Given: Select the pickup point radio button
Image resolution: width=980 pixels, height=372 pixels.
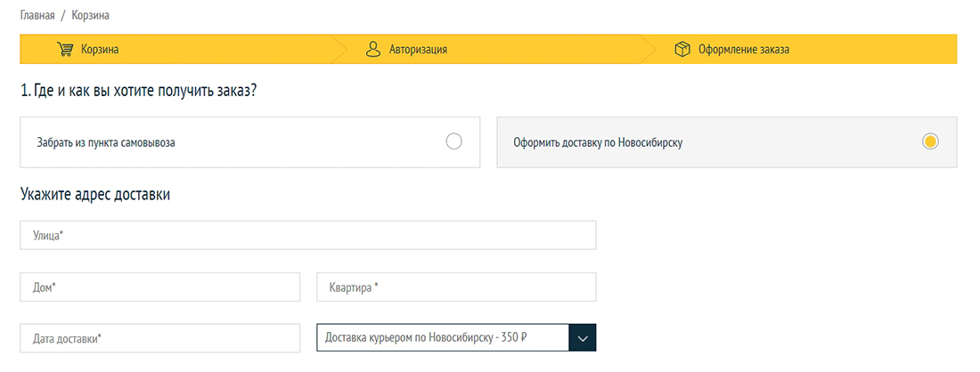Looking at the screenshot, I should click(453, 142).
